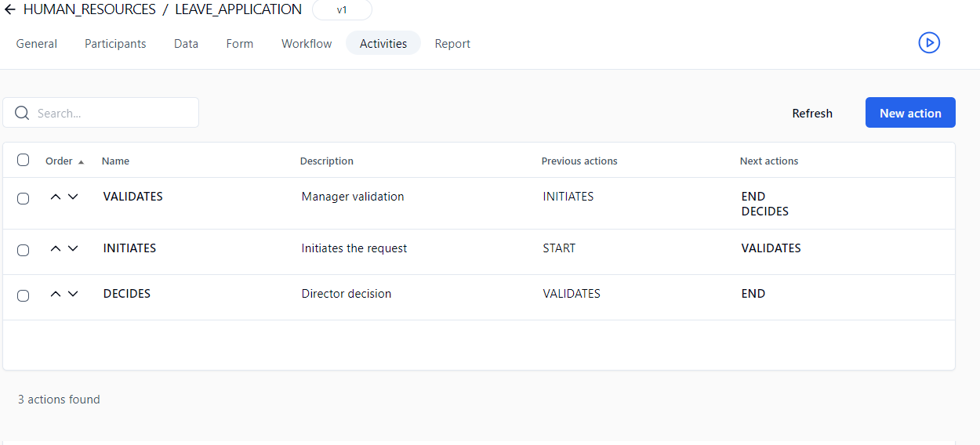Click the run workflow play icon
980x445 pixels.
tap(929, 42)
